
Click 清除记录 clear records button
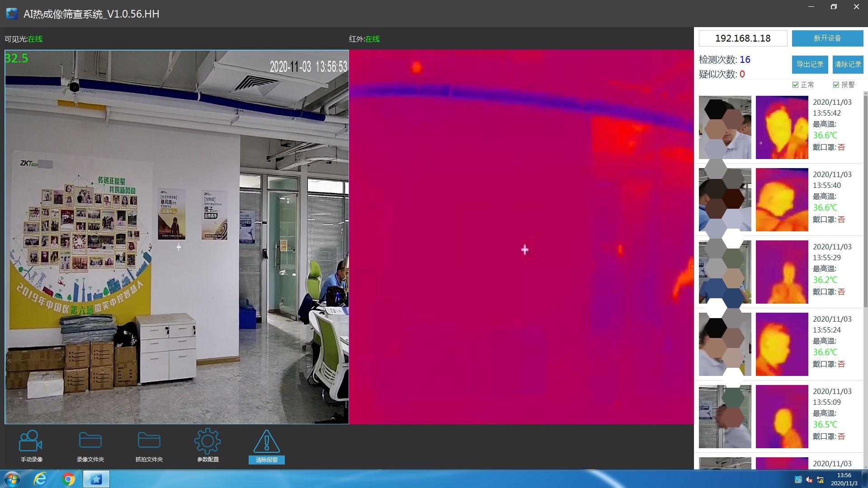[848, 64]
